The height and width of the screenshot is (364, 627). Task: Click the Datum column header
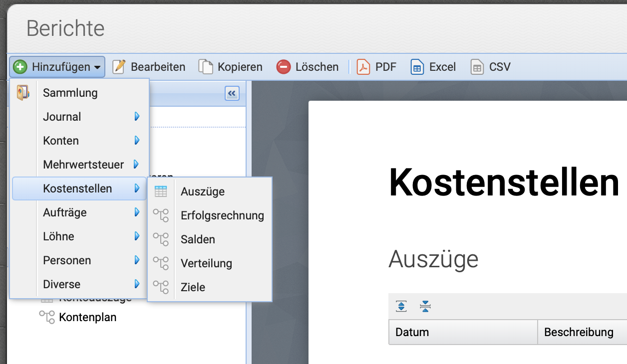463,332
